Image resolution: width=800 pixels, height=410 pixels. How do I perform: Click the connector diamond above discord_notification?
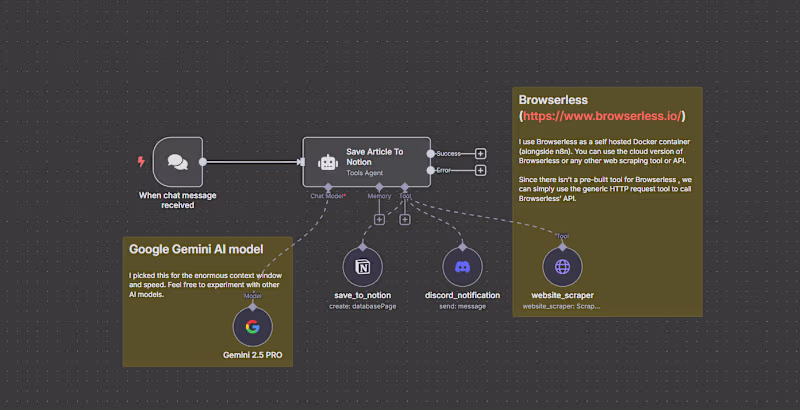click(462, 247)
